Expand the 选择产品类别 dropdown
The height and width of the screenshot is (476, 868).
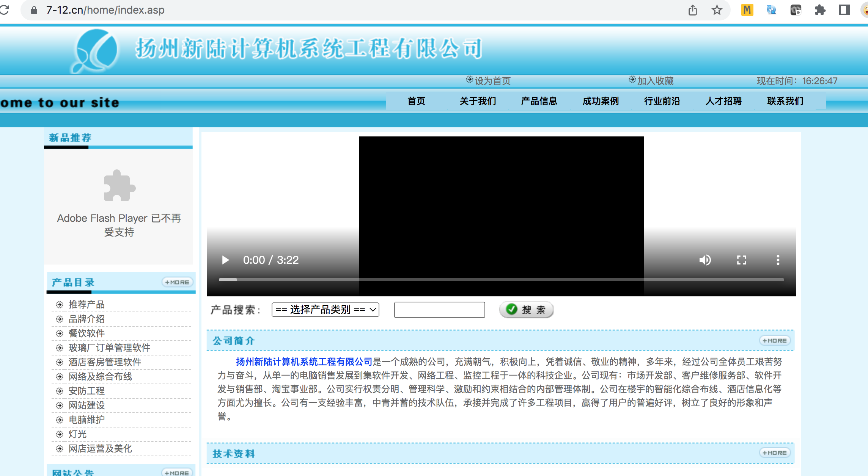[325, 310]
